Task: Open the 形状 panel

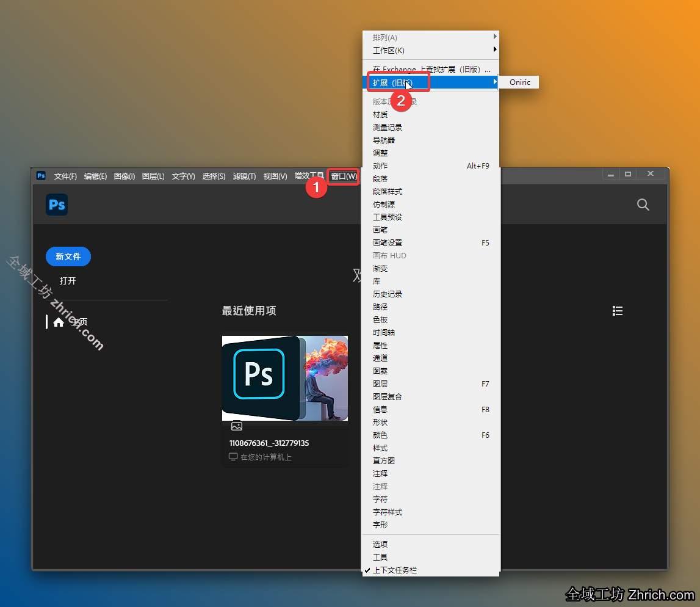Action: tap(431, 422)
